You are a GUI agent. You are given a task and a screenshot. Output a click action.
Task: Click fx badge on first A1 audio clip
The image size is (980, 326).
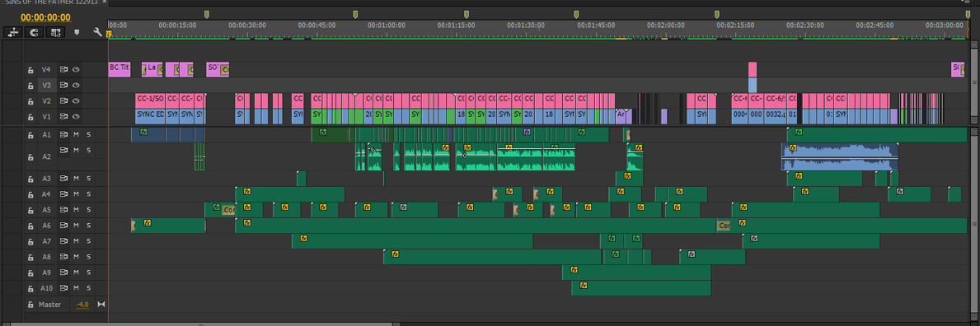tap(143, 132)
